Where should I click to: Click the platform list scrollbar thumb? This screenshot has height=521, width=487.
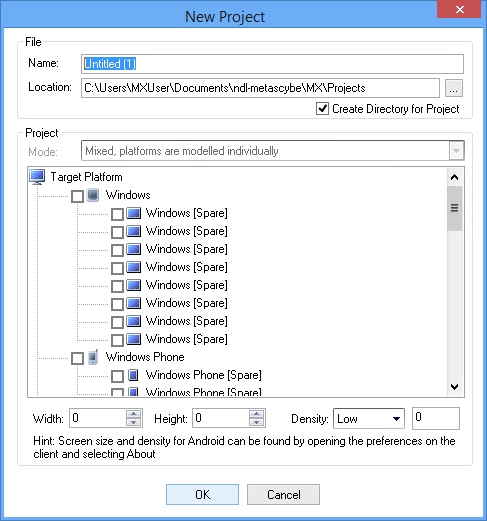pyautogui.click(x=454, y=208)
